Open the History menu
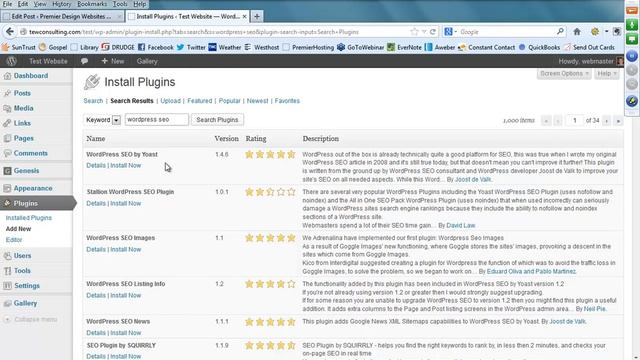Image resolution: width=640 pixels, height=360 pixels. click(x=62, y=4)
